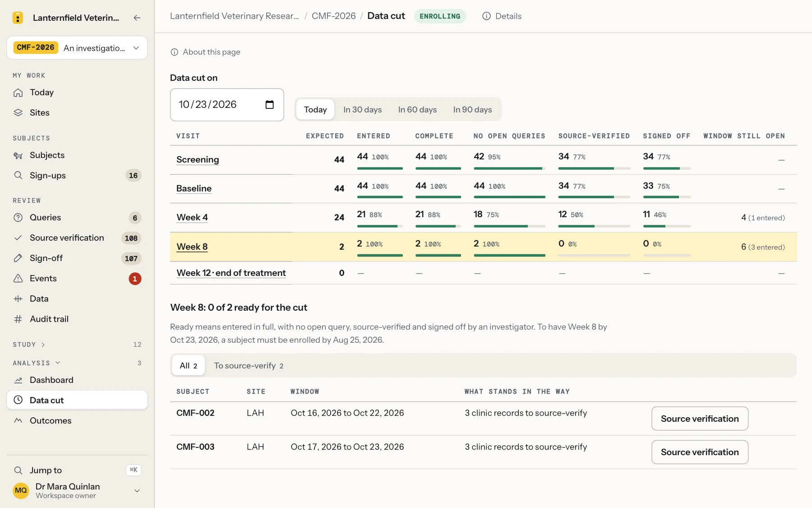This screenshot has width=812, height=508.
Task: Click the Events warning triangle icon
Action: (x=18, y=279)
